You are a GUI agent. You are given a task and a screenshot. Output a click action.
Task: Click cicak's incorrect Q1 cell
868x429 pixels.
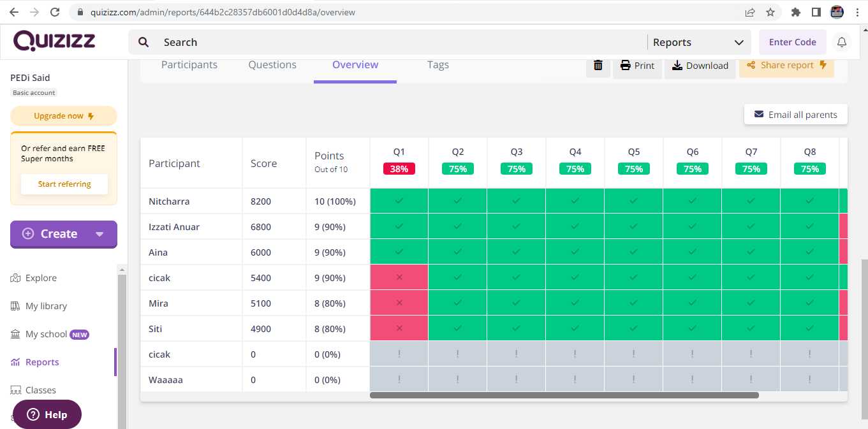[399, 278]
